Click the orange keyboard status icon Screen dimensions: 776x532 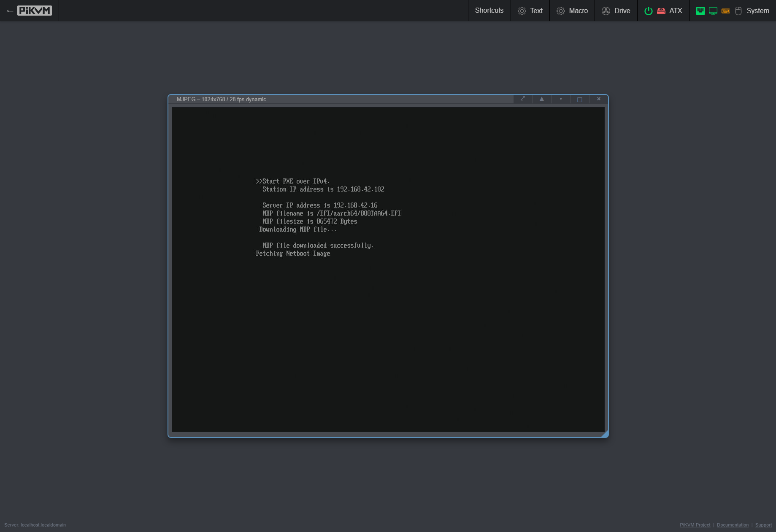coord(726,11)
